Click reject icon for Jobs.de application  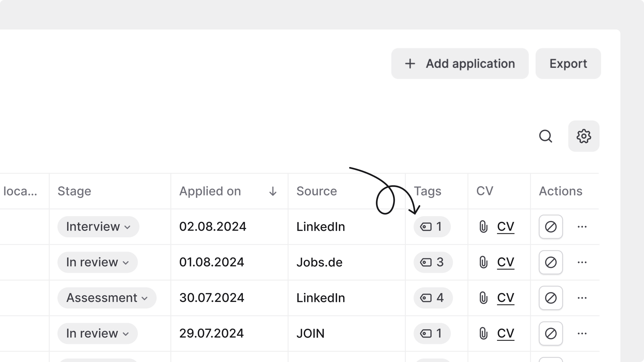551,262
